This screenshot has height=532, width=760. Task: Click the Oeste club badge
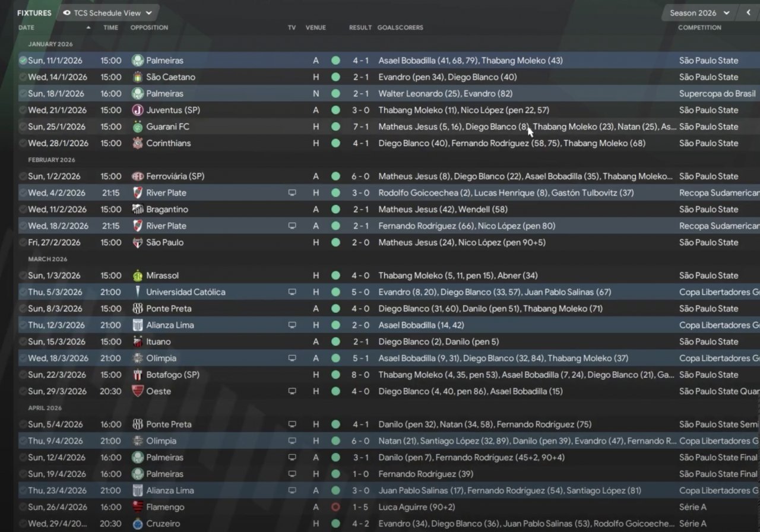137,392
